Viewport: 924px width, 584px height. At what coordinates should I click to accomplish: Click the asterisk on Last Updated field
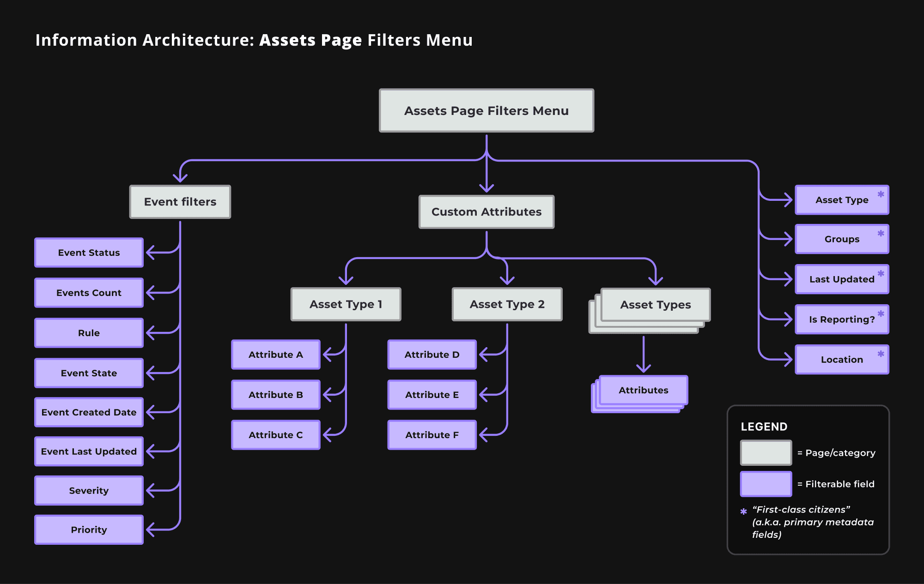[881, 273]
